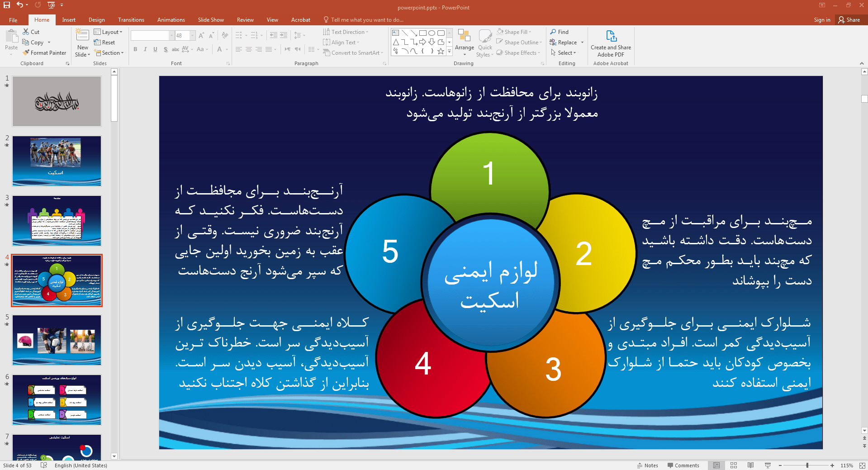
Task: Click the Format Painter brush
Action: pos(44,53)
